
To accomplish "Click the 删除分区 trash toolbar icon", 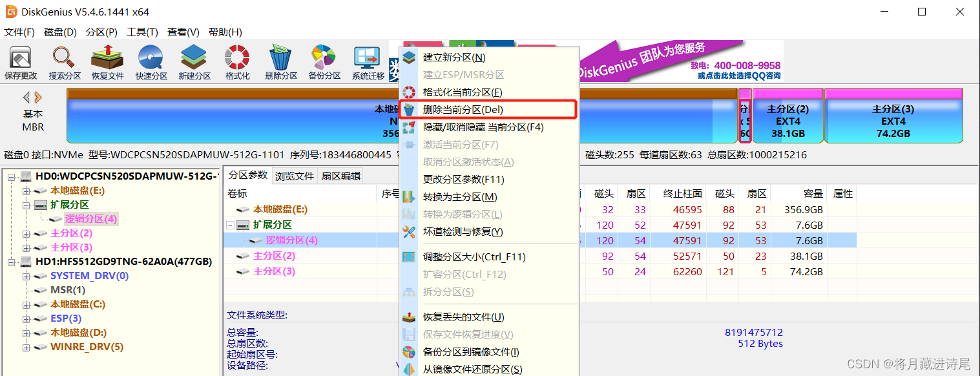I will point(281,63).
